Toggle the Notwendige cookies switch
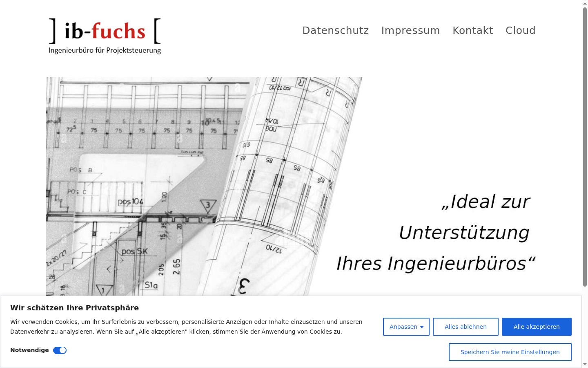The image size is (588, 368). pyautogui.click(x=60, y=350)
